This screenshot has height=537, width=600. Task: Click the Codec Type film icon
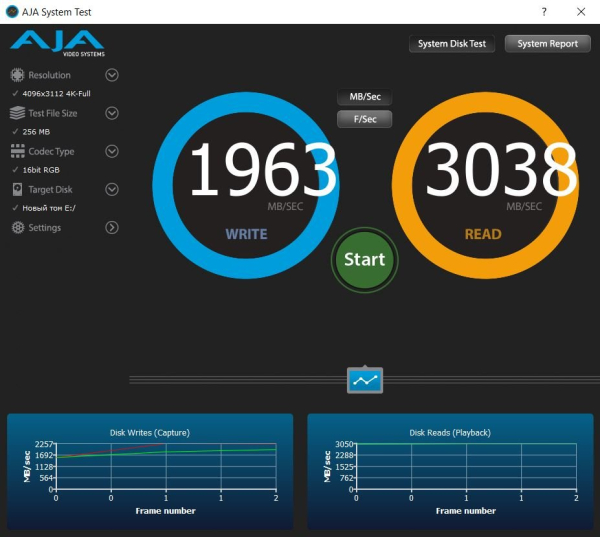[x=18, y=151]
